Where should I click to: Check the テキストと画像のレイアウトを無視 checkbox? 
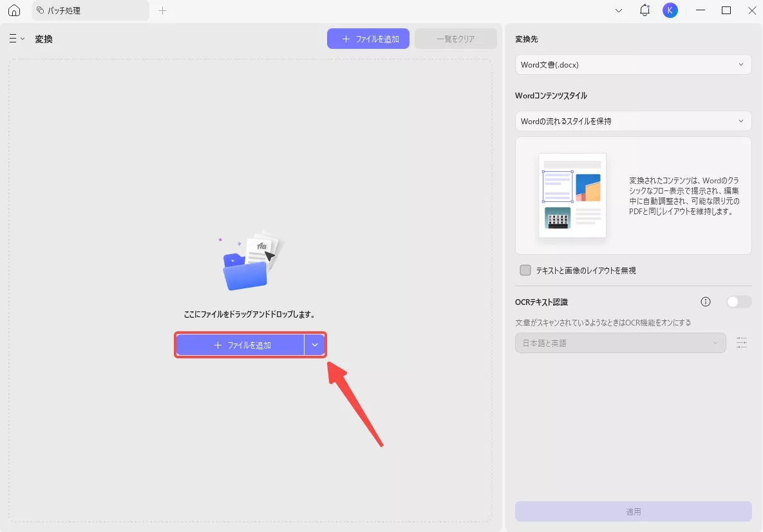(525, 270)
